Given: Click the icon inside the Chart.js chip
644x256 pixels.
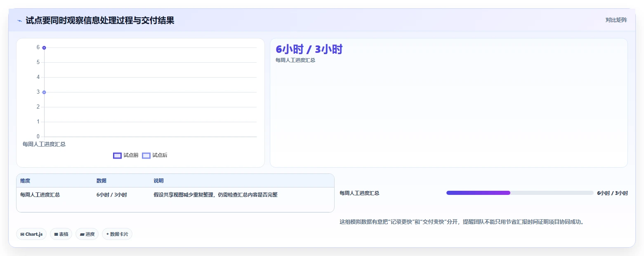Looking at the screenshot, I should [22, 234].
